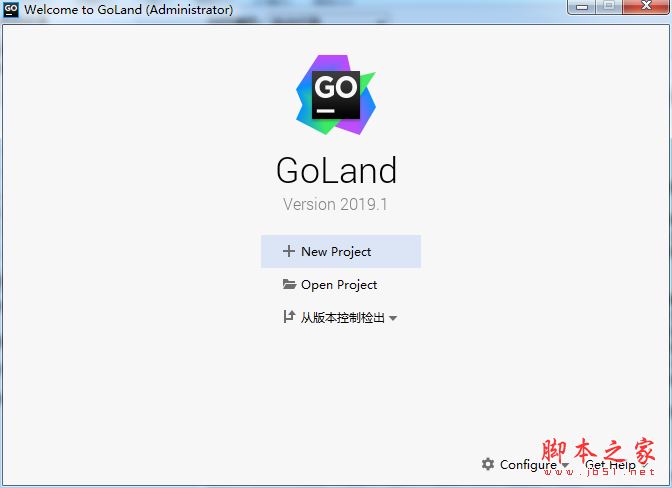Click the New Project button

tap(341, 251)
